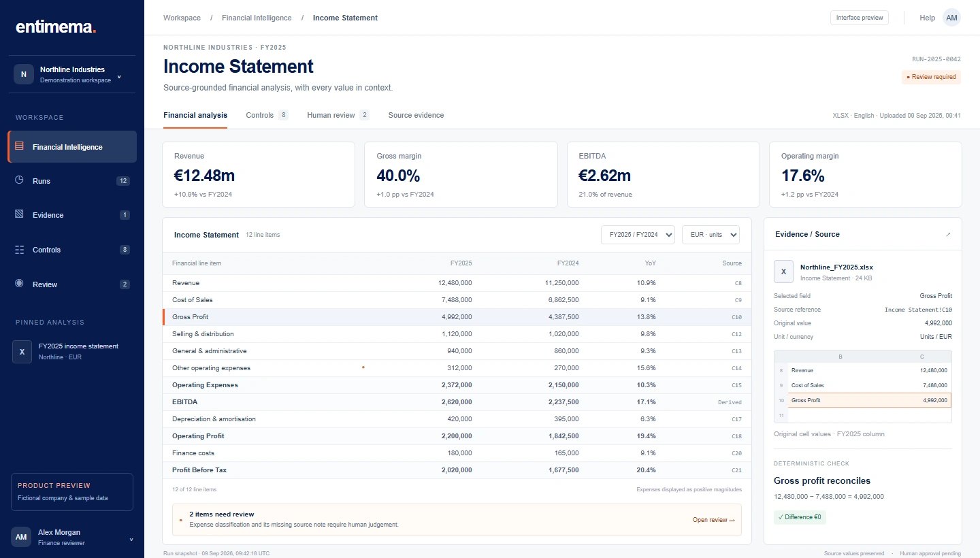
Task: Click the Revenue KPI card
Action: (x=259, y=174)
